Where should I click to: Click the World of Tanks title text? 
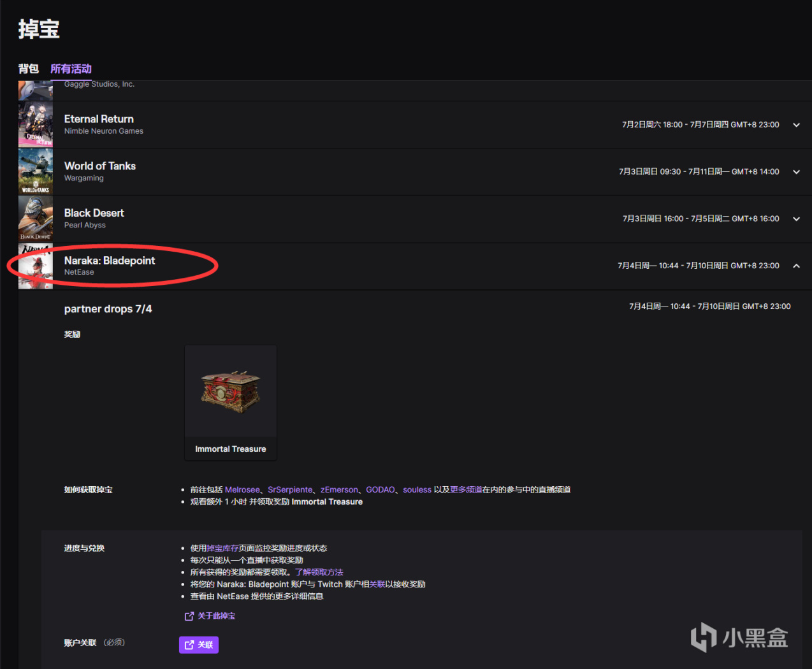[x=100, y=166]
